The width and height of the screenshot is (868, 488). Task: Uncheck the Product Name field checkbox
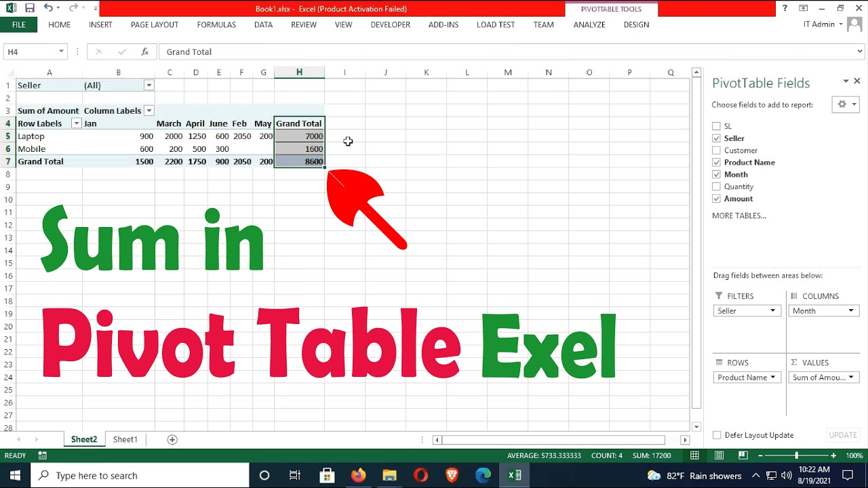[x=716, y=162]
